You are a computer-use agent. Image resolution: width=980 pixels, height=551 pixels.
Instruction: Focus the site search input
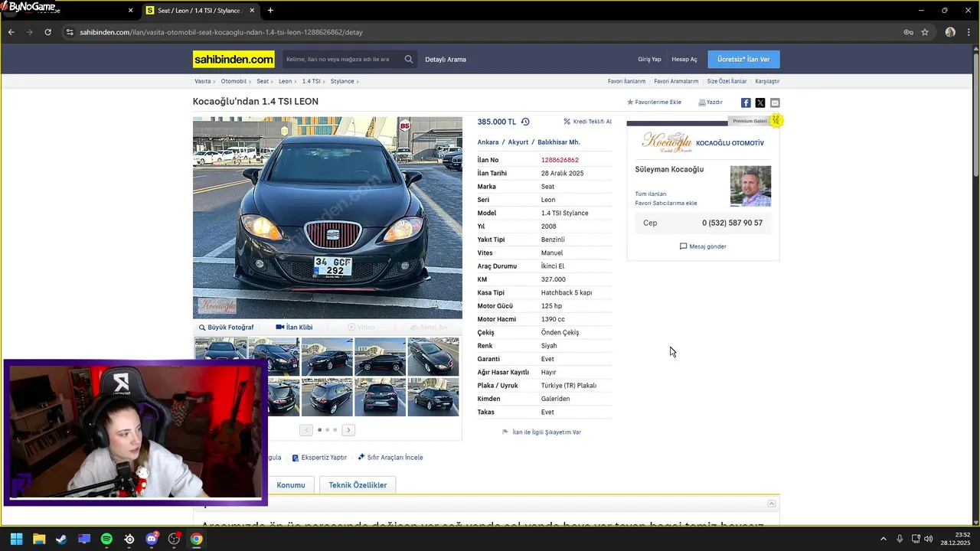pos(341,59)
